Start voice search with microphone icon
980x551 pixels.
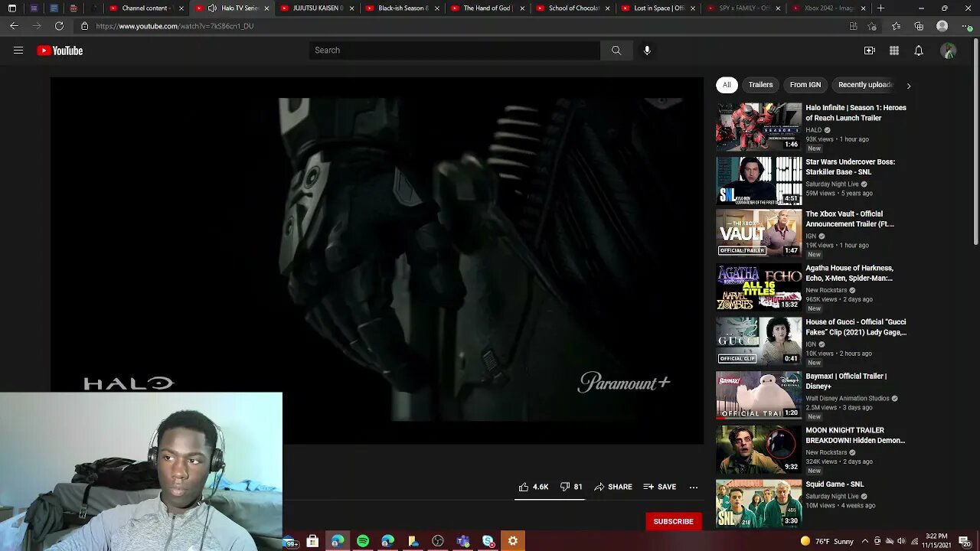(x=647, y=51)
